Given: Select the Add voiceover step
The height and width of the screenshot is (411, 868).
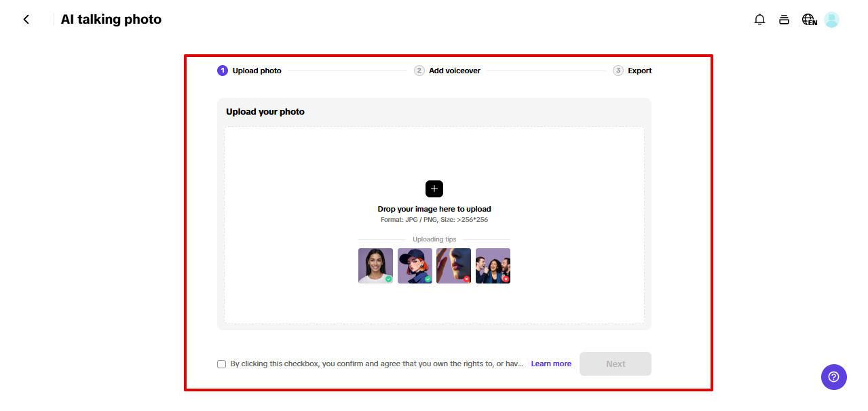Looking at the screenshot, I should (x=447, y=71).
